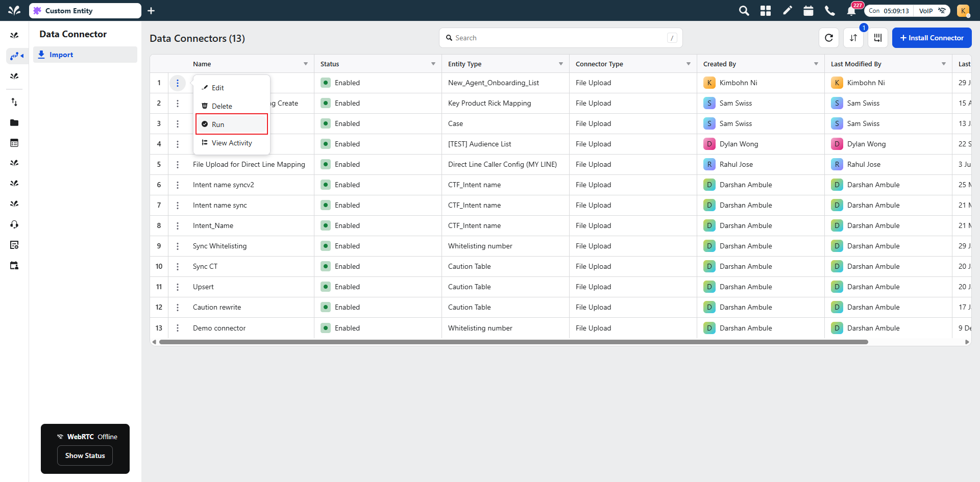The height and width of the screenshot is (482, 980).
Task: Expand the Last Modified By column dropdown
Action: (x=944, y=64)
